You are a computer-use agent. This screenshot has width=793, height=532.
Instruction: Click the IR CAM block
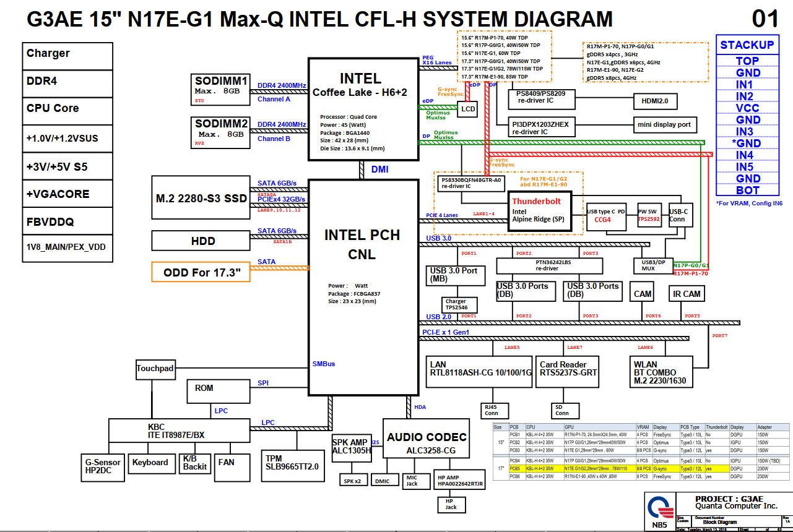687,294
